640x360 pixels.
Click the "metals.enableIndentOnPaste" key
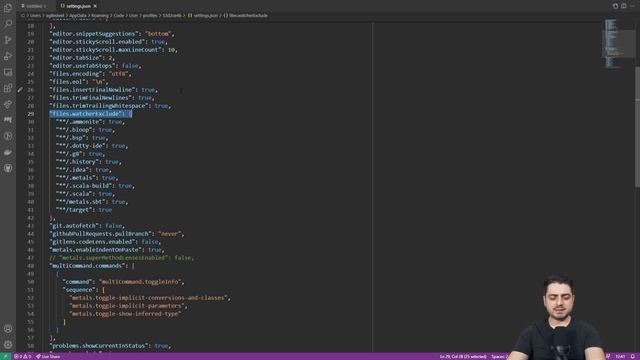pyautogui.click(x=96, y=250)
